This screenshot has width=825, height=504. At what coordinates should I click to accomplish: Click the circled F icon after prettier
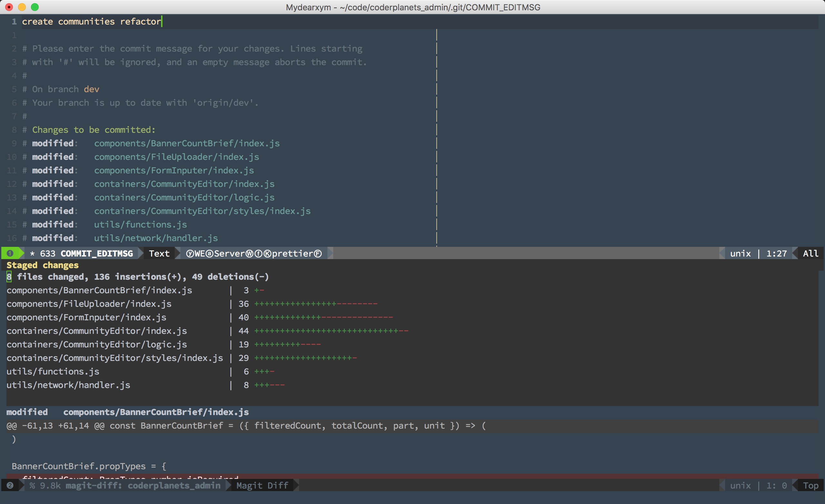click(x=318, y=254)
